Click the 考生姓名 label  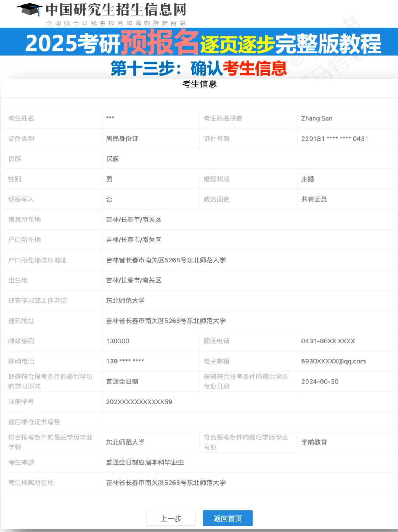21,118
